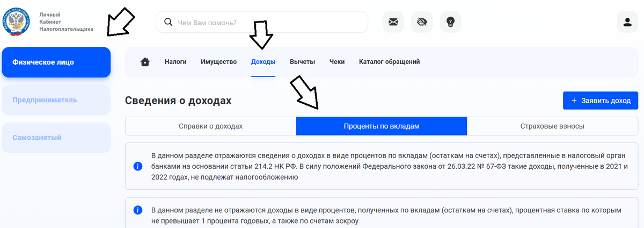Switch to Предприниматель sidebar section

[x=56, y=100]
